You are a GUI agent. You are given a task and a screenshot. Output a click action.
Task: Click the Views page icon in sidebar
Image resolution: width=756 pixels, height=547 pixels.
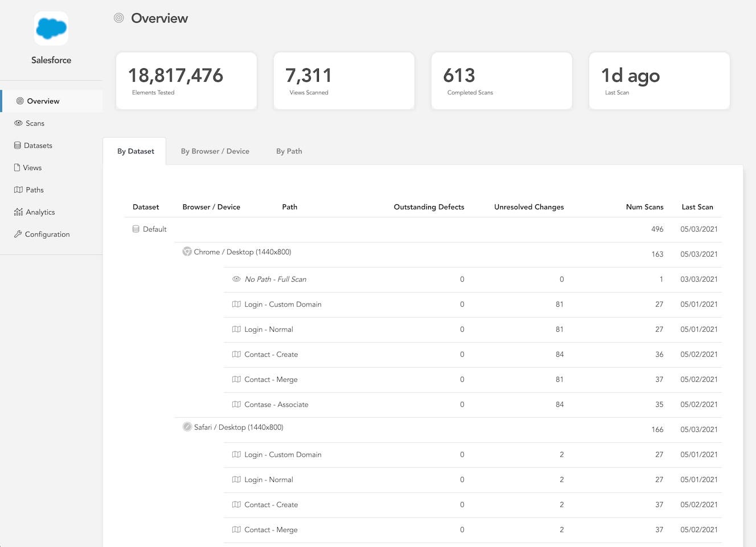pos(17,167)
